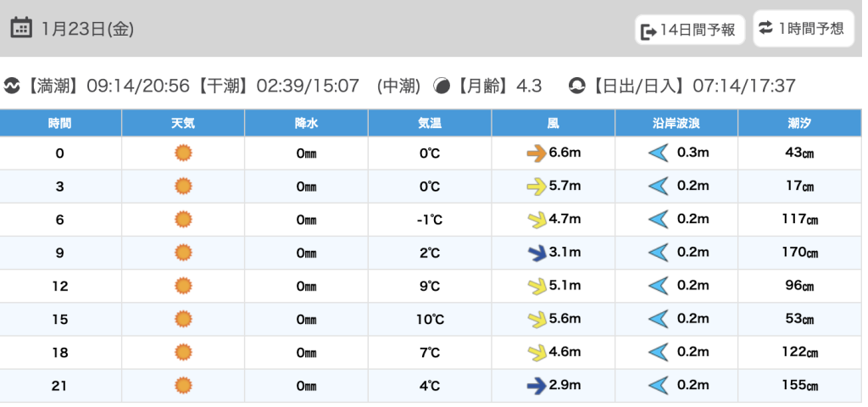
Task: Click the calendar icon beside 1月23日(金)
Action: [22, 28]
